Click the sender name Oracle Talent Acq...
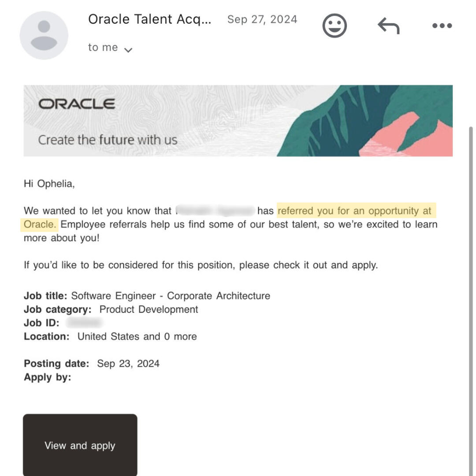The height and width of the screenshot is (476, 476). pyautogui.click(x=150, y=19)
